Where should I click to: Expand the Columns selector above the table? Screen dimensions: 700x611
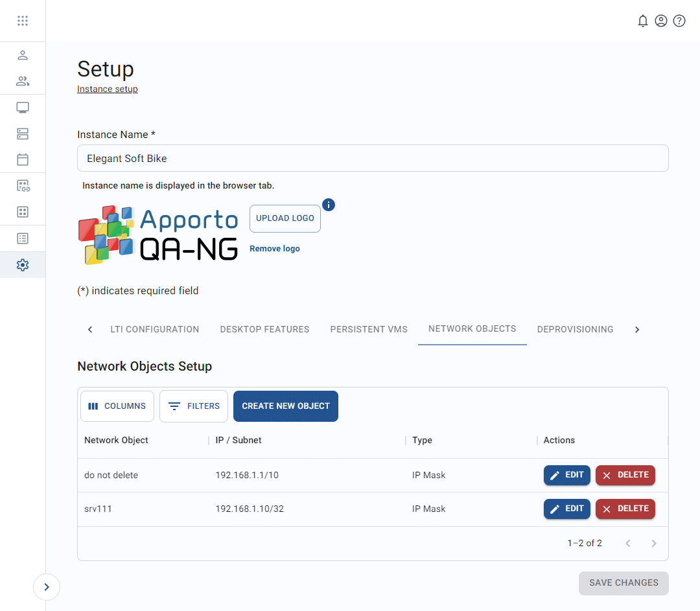[117, 406]
